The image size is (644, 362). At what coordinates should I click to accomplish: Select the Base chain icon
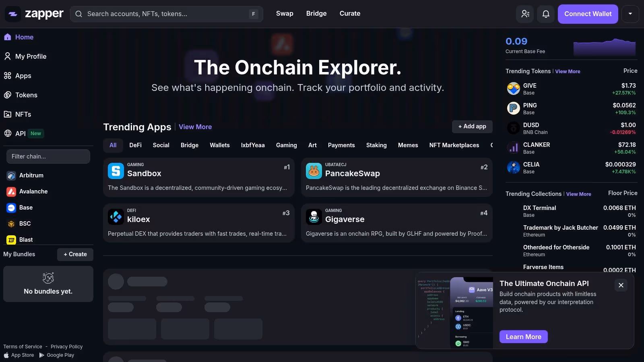(11, 208)
